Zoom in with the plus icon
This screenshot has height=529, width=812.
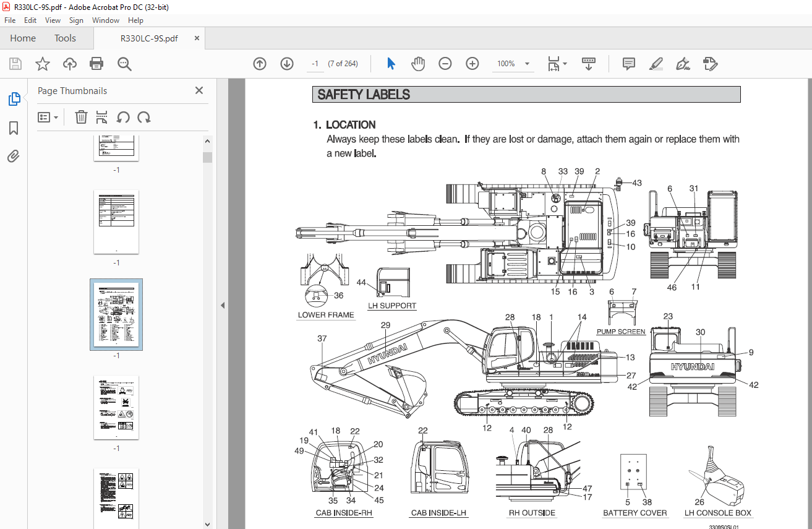click(x=472, y=64)
